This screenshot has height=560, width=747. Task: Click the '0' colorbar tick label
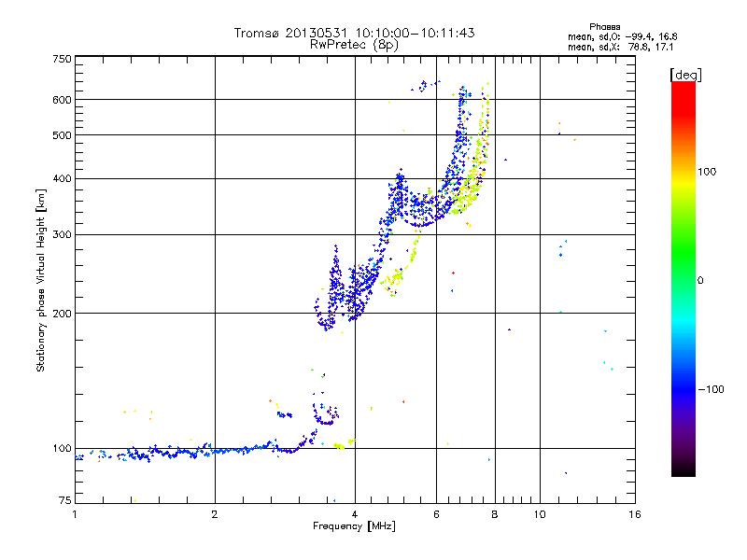700,281
